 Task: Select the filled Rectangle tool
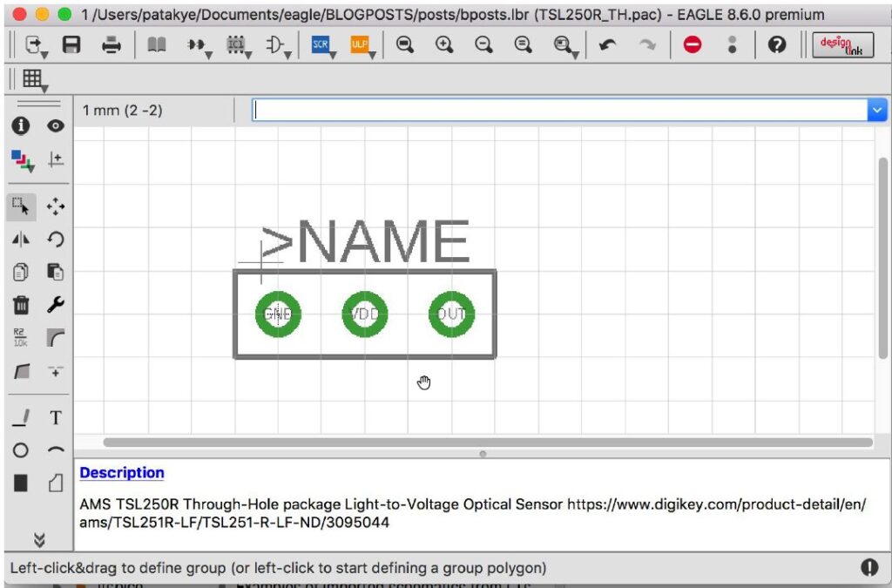[x=21, y=483]
